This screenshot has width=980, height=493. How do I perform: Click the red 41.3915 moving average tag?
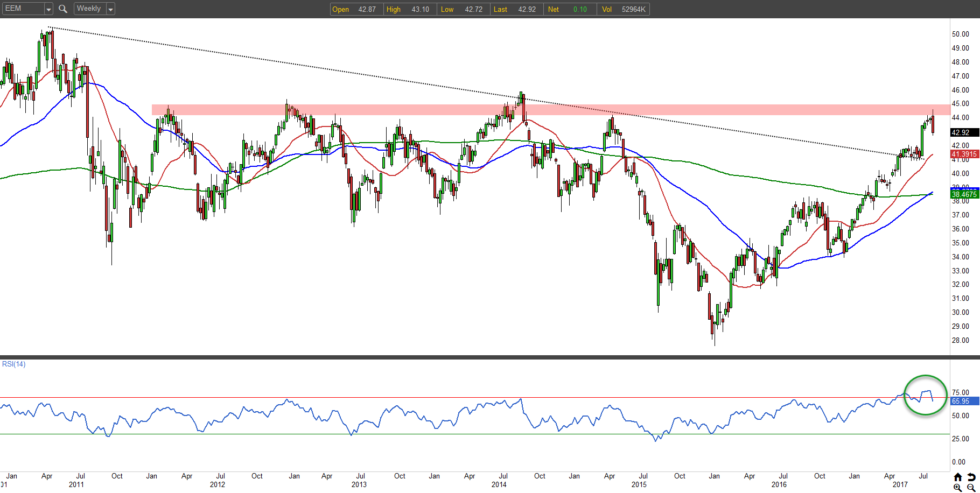[x=964, y=154]
